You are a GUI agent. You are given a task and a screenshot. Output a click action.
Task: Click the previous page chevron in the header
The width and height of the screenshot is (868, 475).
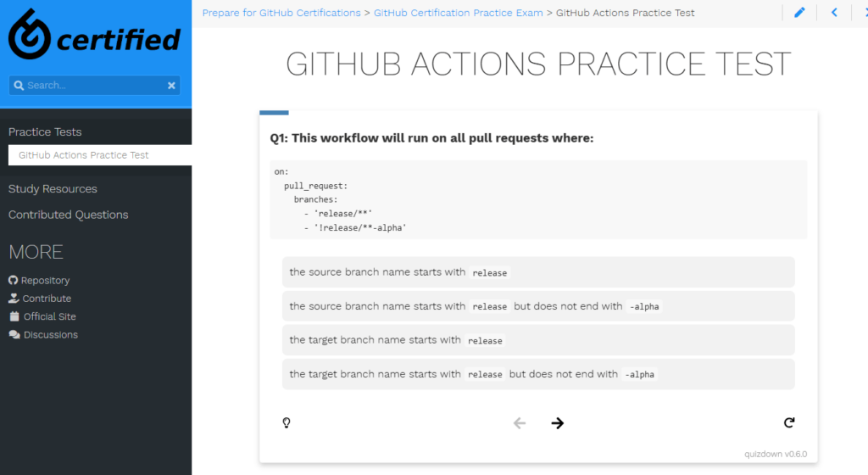coord(834,12)
